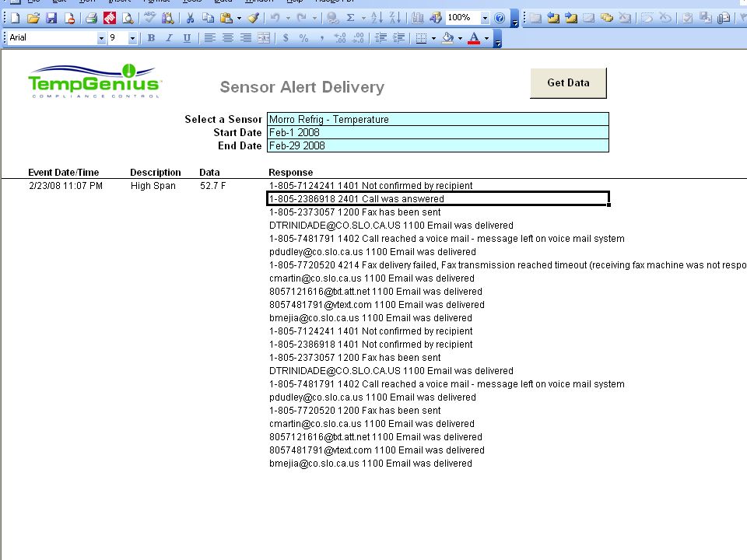Image resolution: width=747 pixels, height=560 pixels.
Task: Show the Drawing toolbar
Action: point(436,19)
